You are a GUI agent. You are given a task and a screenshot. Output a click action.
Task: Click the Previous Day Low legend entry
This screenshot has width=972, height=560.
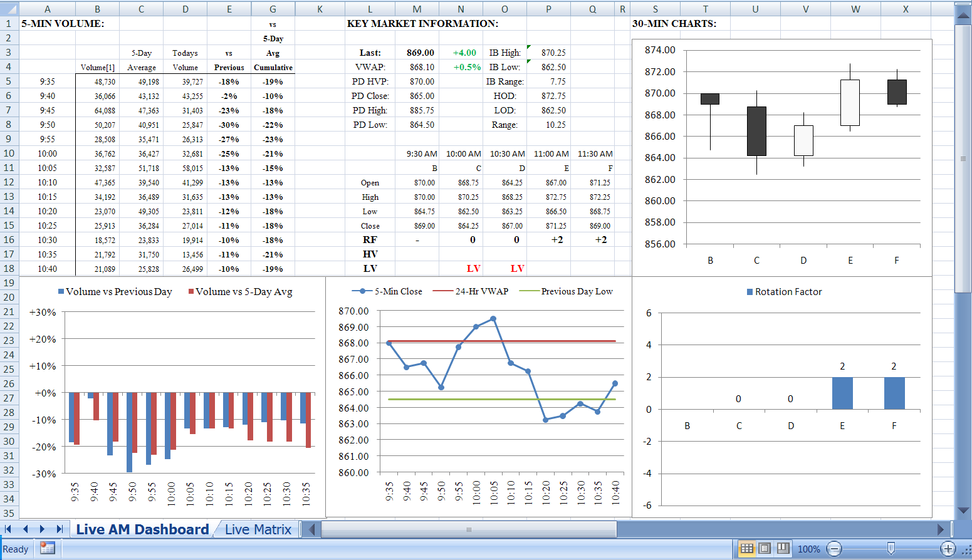tap(566, 291)
